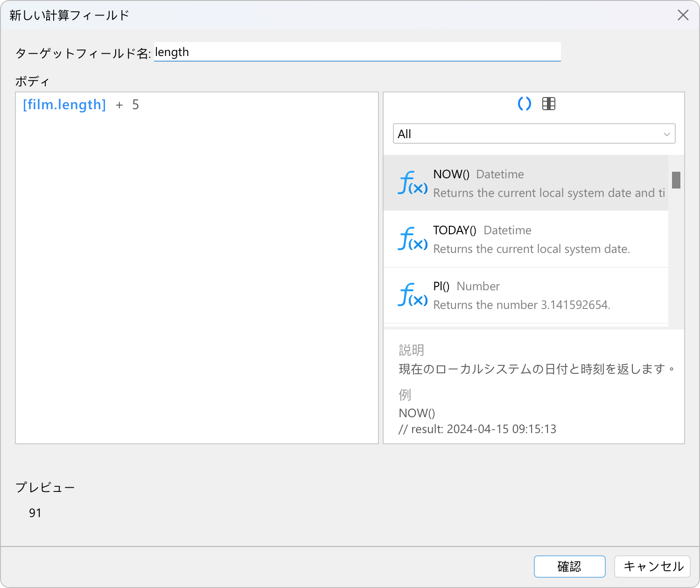Screen dimensions: 700x588
Task: Select the NOW() Datetime function row
Action: point(526,183)
